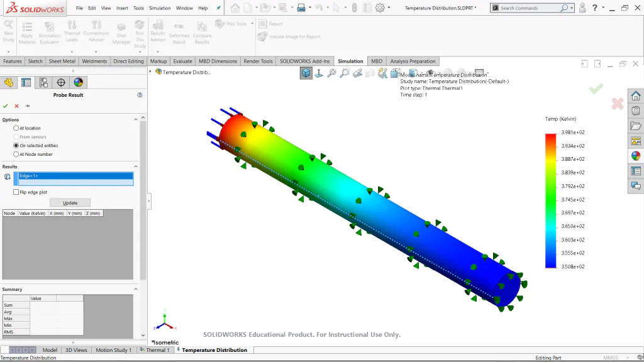The height and width of the screenshot is (362, 644).
Task: Switch to the Evaluate ribbon tab
Action: pos(183,61)
